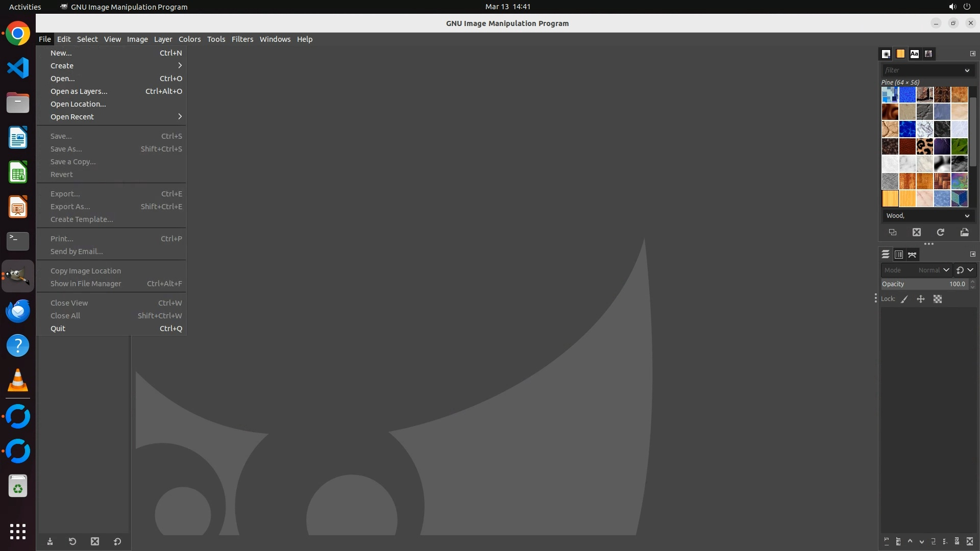
Task: Toggle lock position and size
Action: (x=921, y=299)
